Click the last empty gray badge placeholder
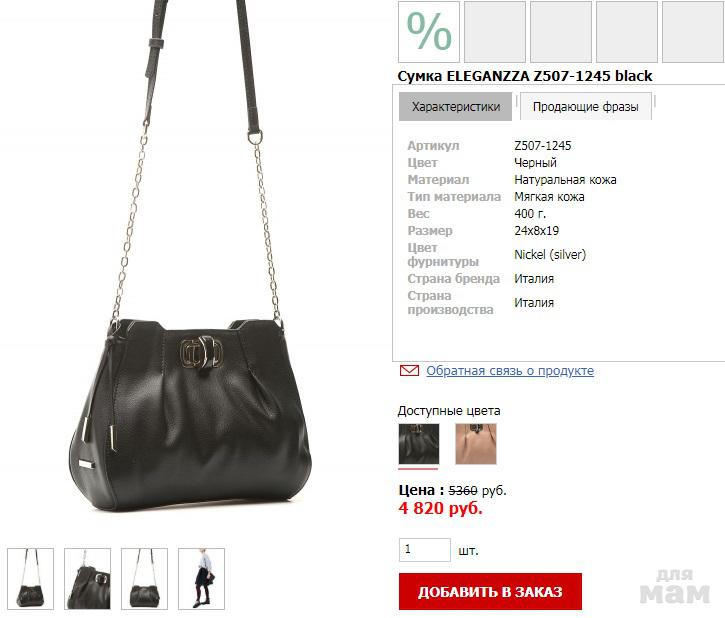 [693, 31]
